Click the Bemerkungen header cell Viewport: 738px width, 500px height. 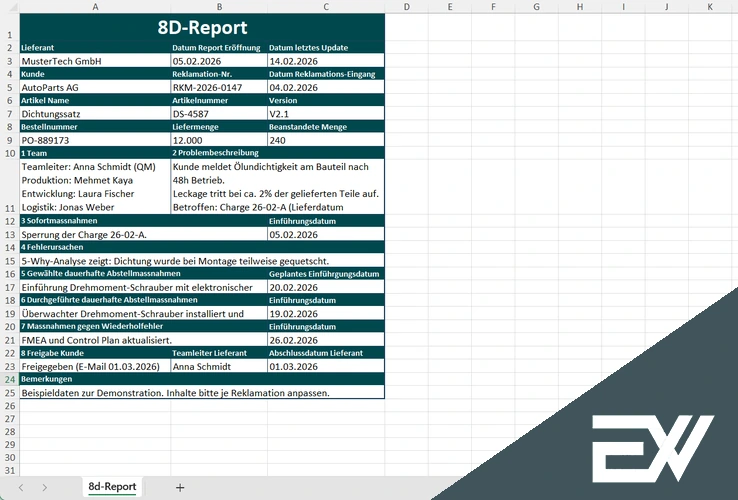pos(202,379)
